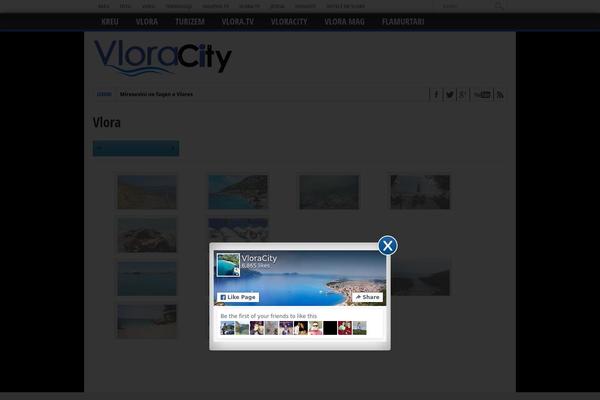Click the solid black friend avatar

330,328
